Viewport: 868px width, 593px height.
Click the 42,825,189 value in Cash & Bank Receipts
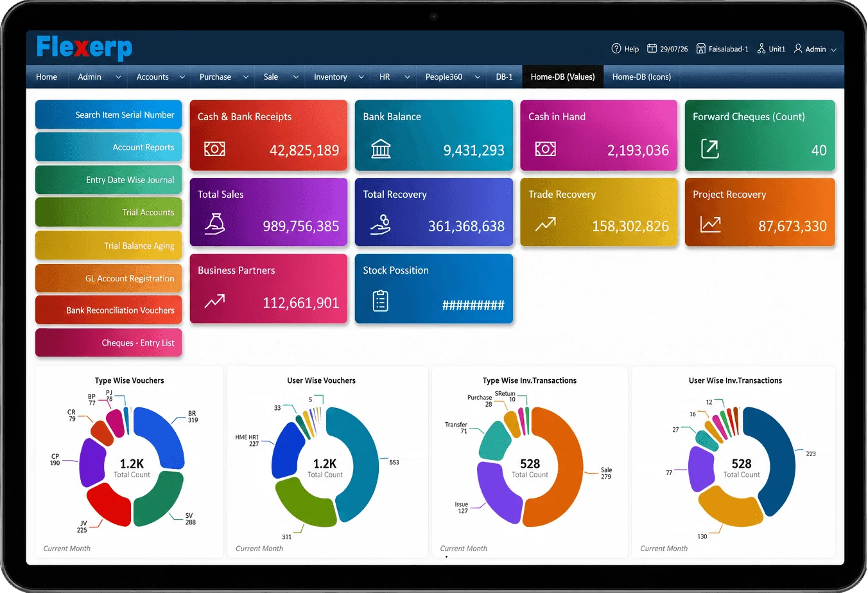304,151
